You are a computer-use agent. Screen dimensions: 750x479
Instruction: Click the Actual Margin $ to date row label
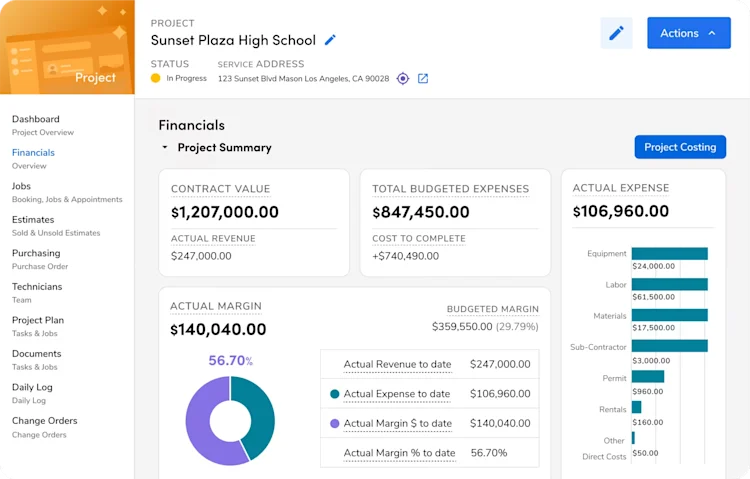[398, 423]
